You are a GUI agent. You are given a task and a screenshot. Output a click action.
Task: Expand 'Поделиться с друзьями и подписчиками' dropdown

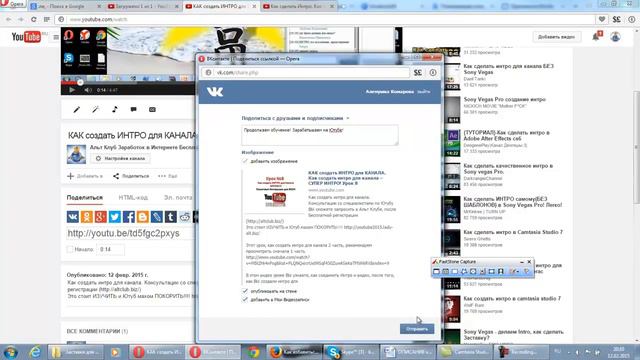point(348,118)
